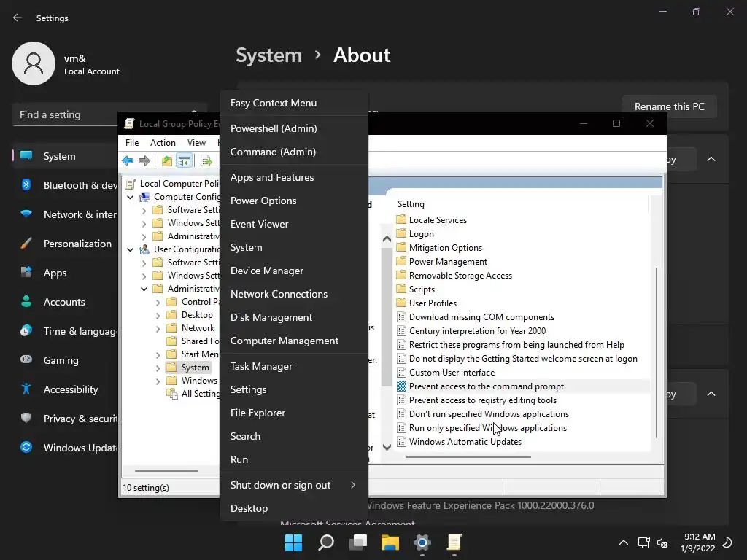
Task: Click the Export List toolbar icon
Action: pos(206,161)
